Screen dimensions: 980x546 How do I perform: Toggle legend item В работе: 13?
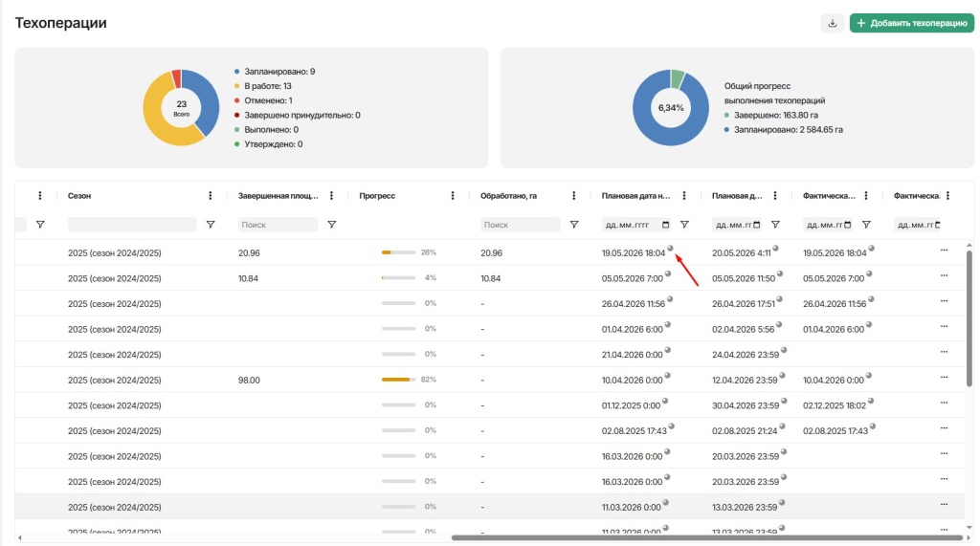pos(262,86)
